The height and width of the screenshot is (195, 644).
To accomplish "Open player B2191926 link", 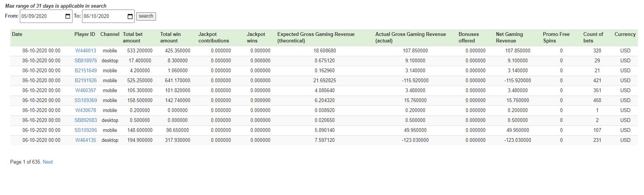I will [86, 81].
